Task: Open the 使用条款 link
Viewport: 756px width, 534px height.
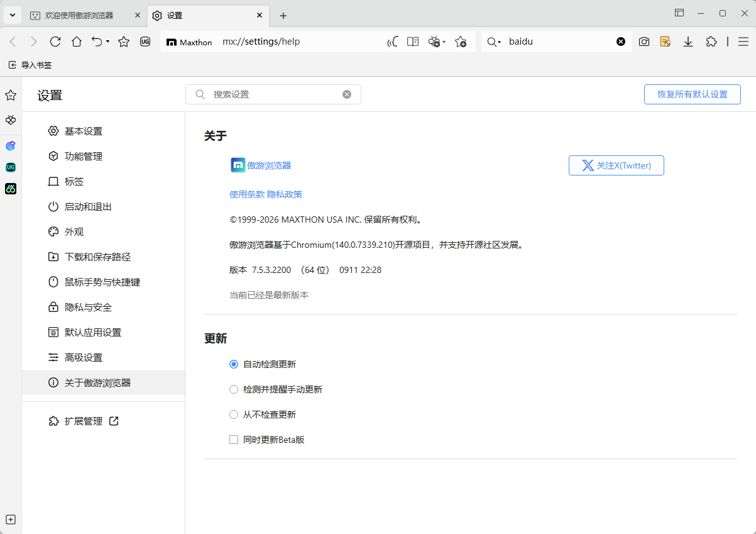Action: tap(247, 194)
